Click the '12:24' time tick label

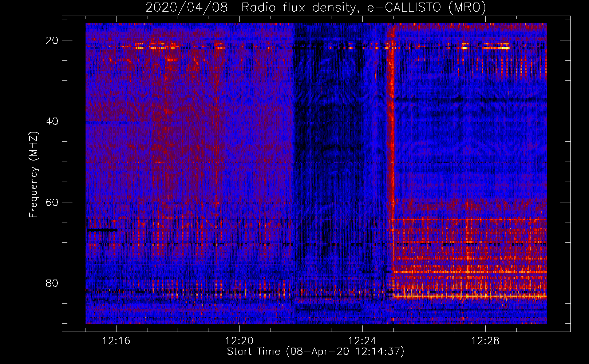[363, 341]
